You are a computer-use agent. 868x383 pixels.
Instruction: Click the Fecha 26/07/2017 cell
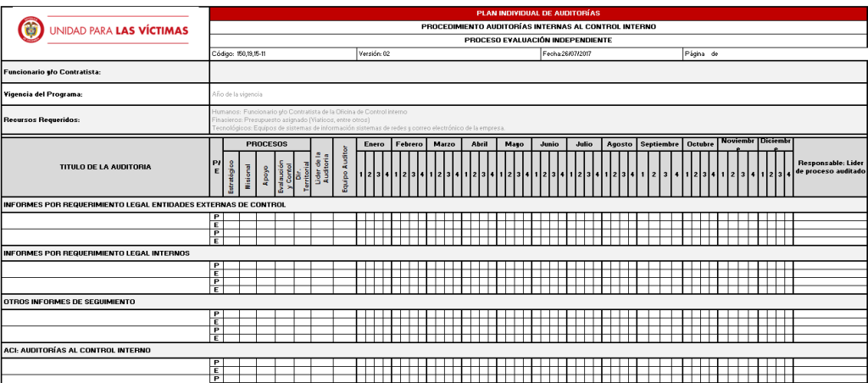coord(611,54)
